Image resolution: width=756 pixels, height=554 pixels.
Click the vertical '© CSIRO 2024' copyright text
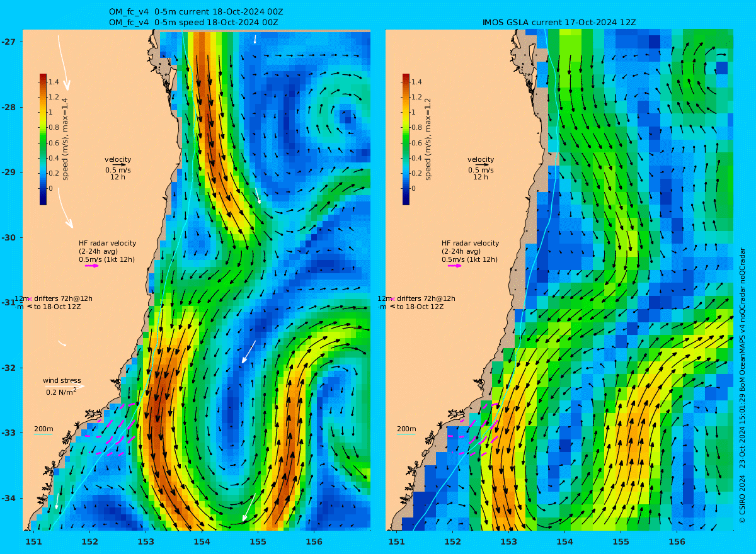pyautogui.click(x=742, y=500)
